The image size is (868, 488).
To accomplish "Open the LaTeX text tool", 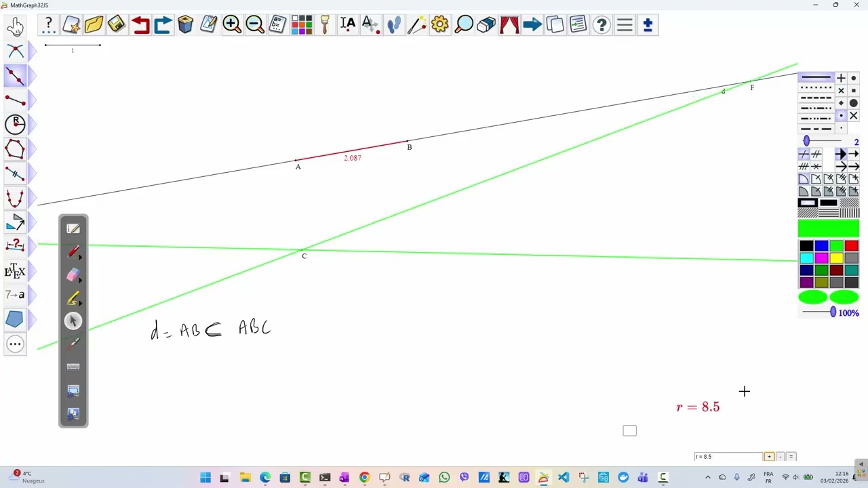I will [x=15, y=271].
